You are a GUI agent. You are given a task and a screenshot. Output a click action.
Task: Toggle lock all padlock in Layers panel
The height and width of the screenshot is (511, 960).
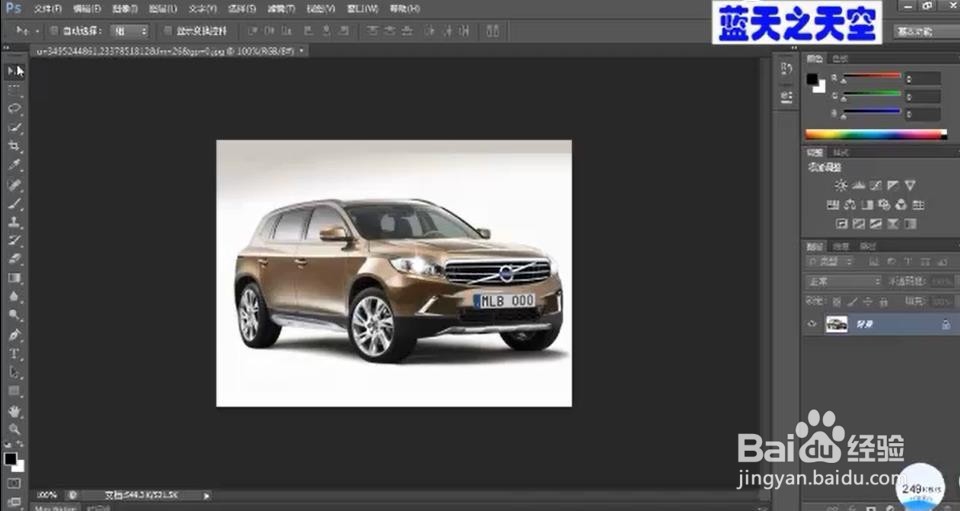(883, 302)
